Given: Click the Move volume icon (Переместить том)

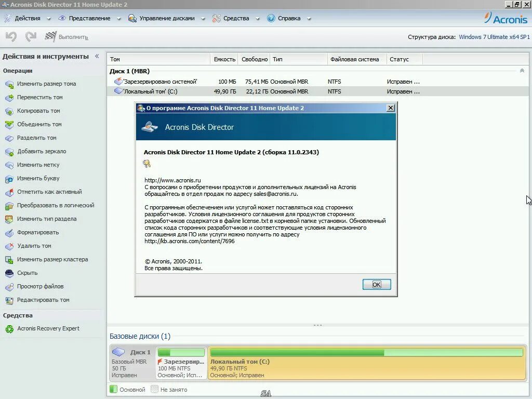Looking at the screenshot, I should click(9, 98).
